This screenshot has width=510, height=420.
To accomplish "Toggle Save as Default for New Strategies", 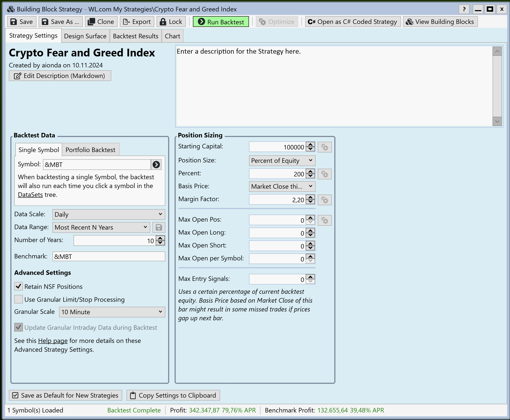I will [x=65, y=395].
